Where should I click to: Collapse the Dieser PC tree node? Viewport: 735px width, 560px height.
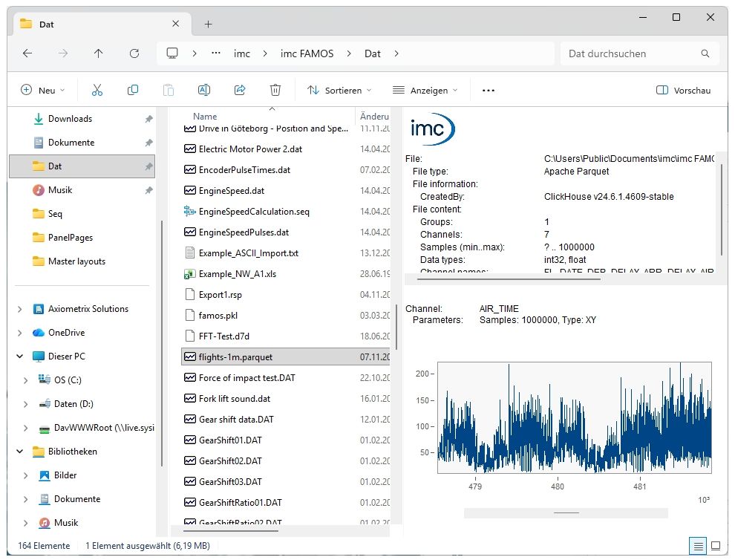click(20, 356)
